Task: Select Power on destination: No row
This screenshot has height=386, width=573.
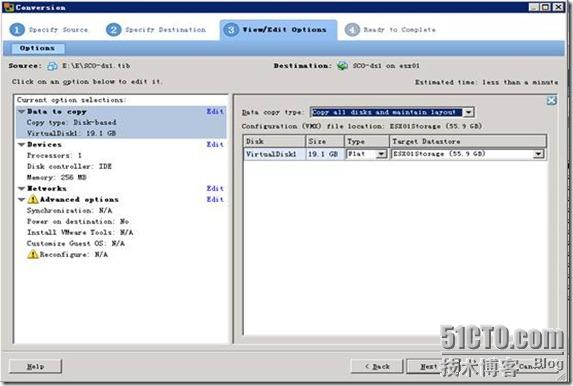Action: pyautogui.click(x=78, y=221)
